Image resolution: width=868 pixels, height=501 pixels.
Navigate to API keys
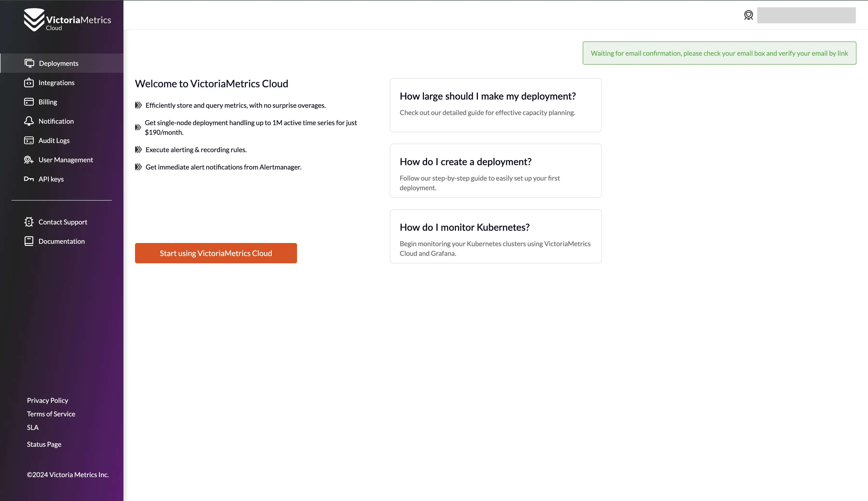coord(61,179)
